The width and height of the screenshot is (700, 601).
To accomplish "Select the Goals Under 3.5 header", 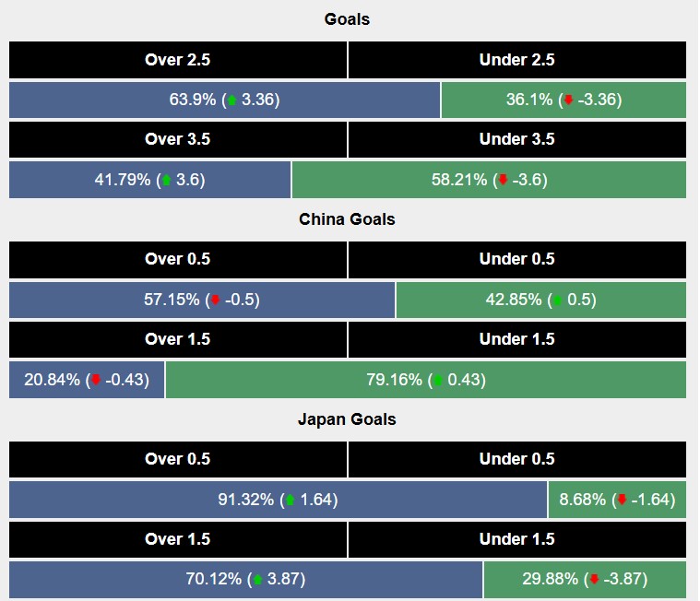I will click(x=516, y=140).
